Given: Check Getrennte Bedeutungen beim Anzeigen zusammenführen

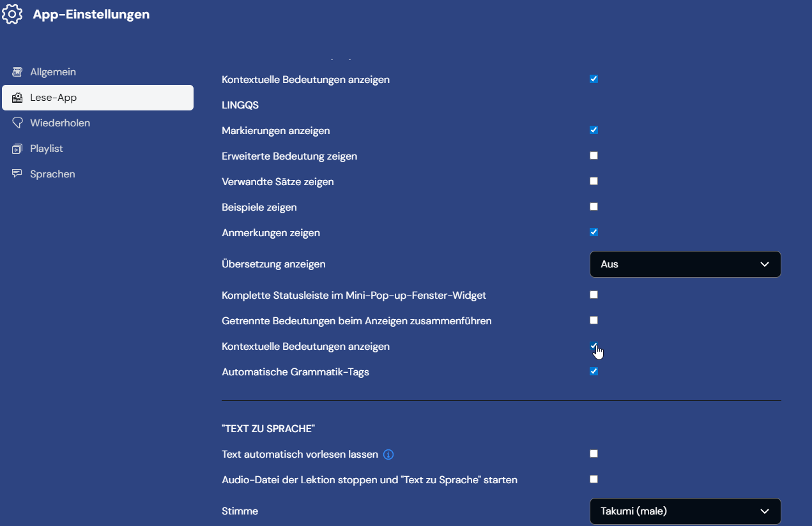Looking at the screenshot, I should click(594, 320).
